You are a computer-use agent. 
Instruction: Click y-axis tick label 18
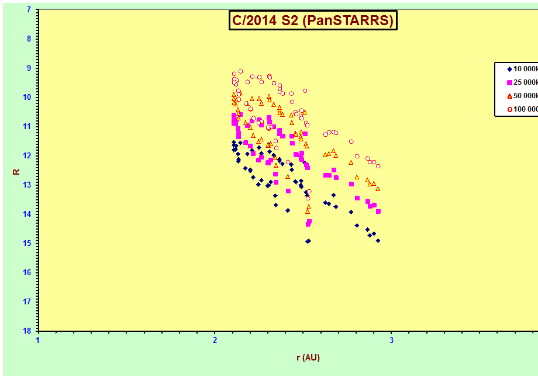[27, 331]
